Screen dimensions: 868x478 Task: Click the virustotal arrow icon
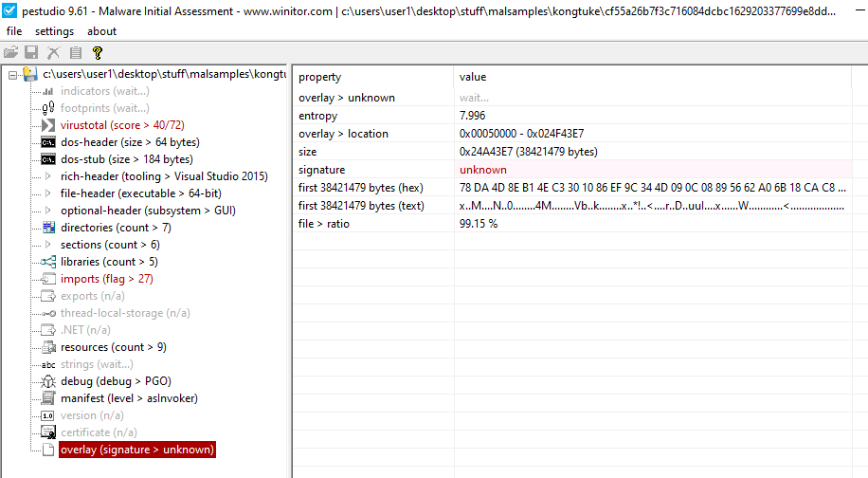click(48, 125)
